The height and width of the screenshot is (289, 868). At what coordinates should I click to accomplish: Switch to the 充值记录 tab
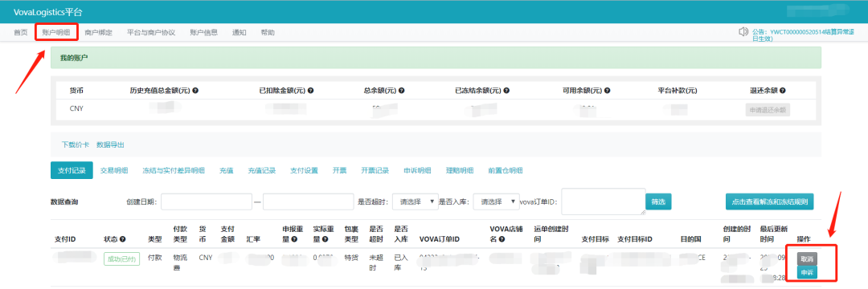(x=262, y=170)
